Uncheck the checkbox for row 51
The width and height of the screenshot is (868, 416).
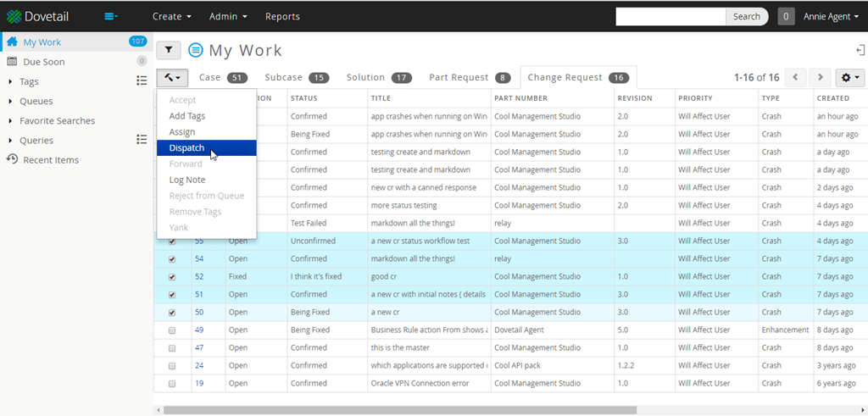171,294
